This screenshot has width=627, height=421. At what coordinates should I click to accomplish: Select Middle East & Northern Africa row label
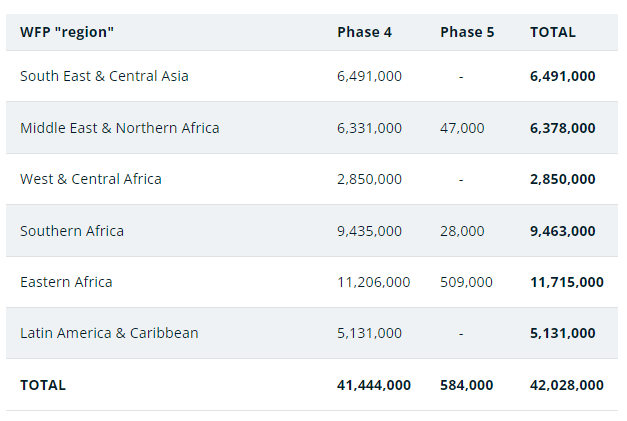coord(120,128)
